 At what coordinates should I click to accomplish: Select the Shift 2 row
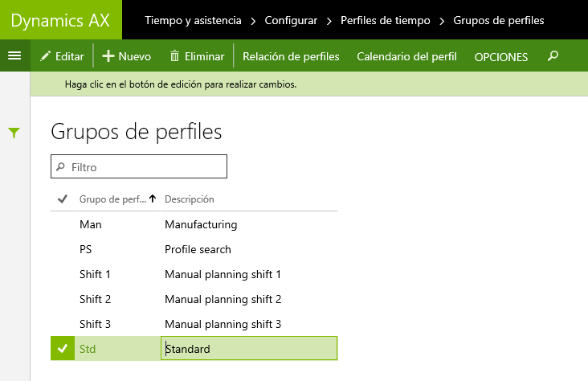194,299
